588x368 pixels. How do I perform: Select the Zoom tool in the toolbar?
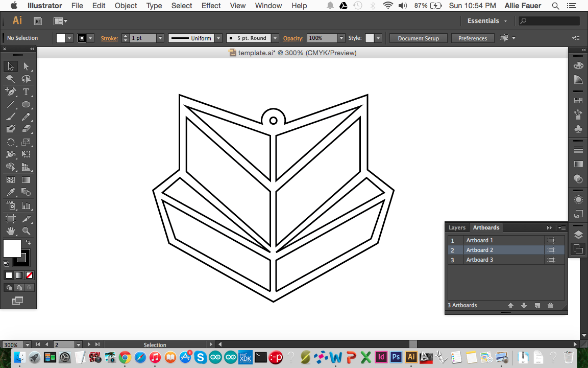coord(27,230)
